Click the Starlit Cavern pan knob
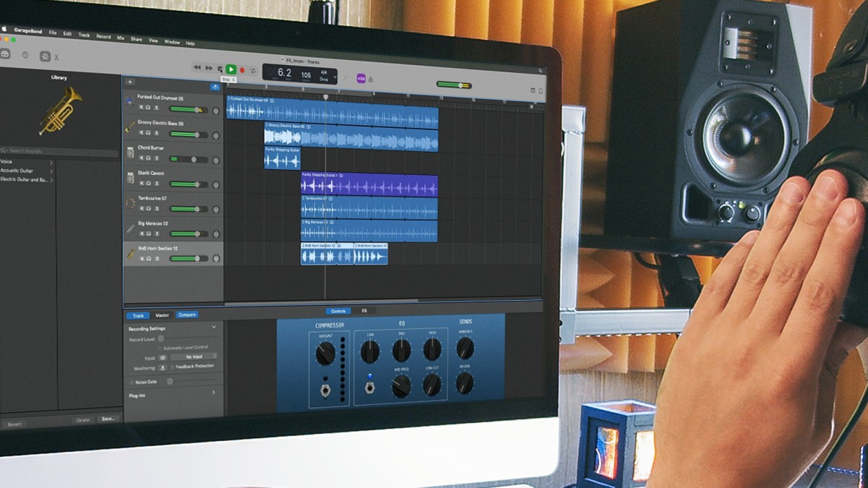The height and width of the screenshot is (488, 868). coord(216,185)
